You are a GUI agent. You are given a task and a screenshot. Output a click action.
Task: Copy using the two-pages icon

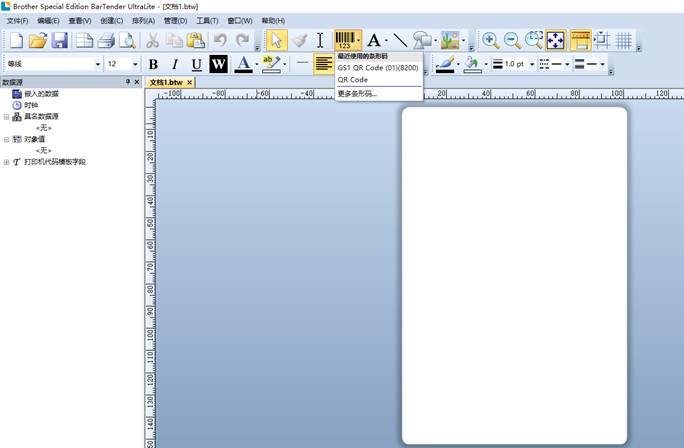[174, 41]
